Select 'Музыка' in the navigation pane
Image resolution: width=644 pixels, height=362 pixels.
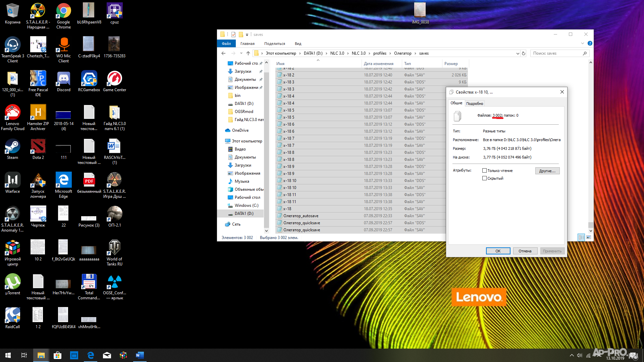coord(242,181)
